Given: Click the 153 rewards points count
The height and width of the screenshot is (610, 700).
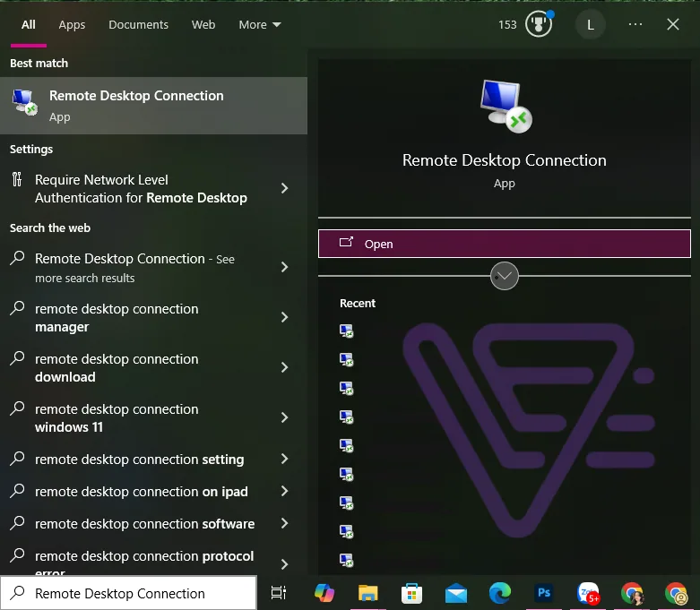Looking at the screenshot, I should pos(507,24).
